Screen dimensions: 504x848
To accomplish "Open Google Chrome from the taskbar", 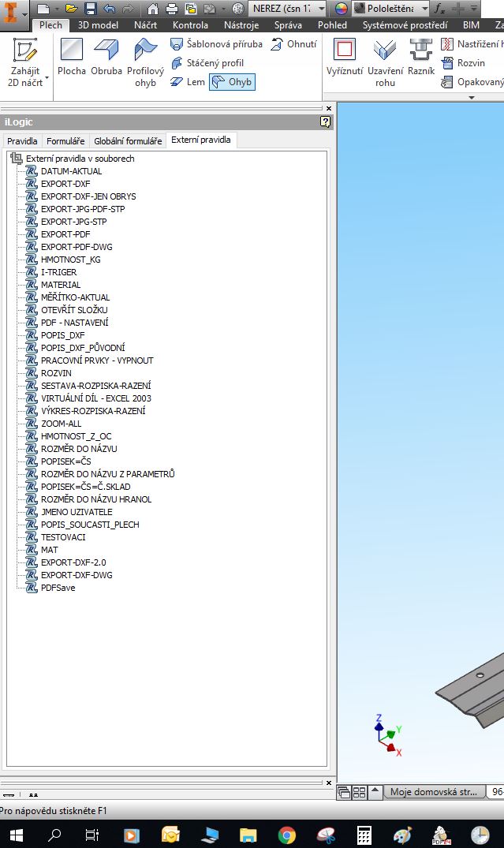I will [x=286, y=835].
